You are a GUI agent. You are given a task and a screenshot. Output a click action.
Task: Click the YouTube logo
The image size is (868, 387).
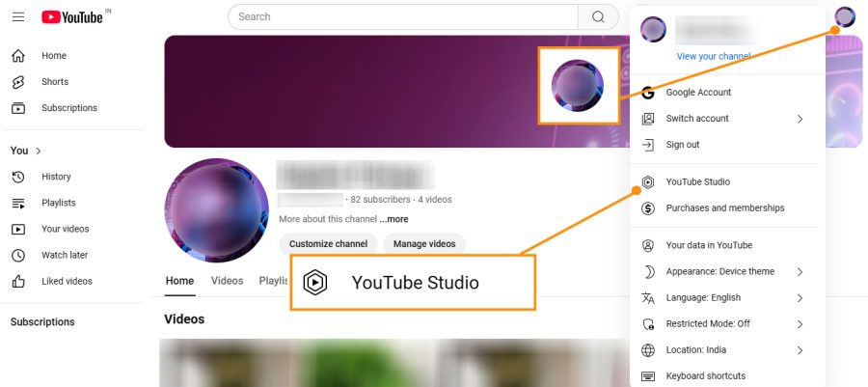[x=72, y=17]
